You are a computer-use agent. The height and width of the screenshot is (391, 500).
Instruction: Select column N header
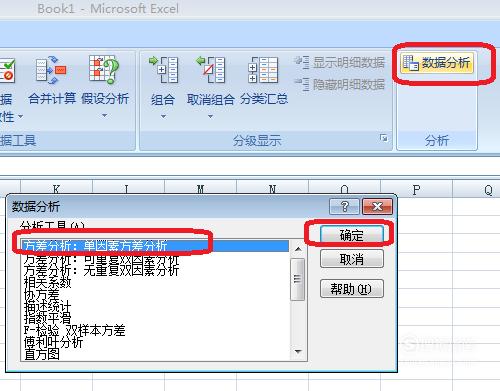[x=272, y=188]
